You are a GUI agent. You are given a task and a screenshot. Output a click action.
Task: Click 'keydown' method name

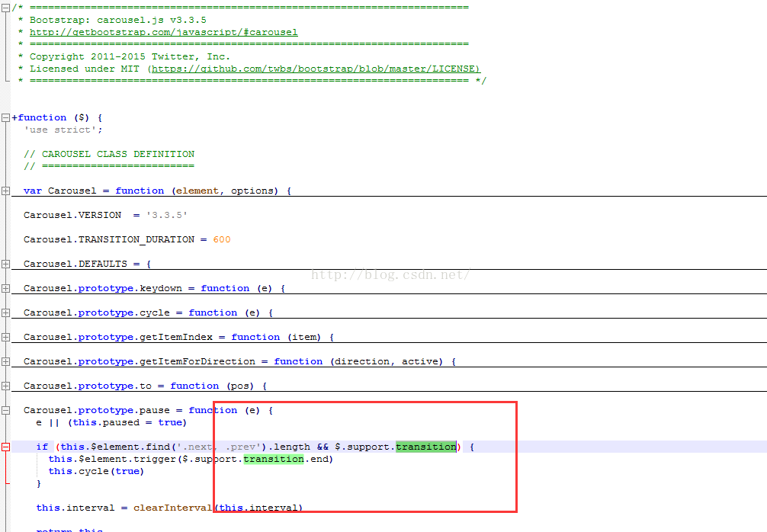tap(161, 289)
